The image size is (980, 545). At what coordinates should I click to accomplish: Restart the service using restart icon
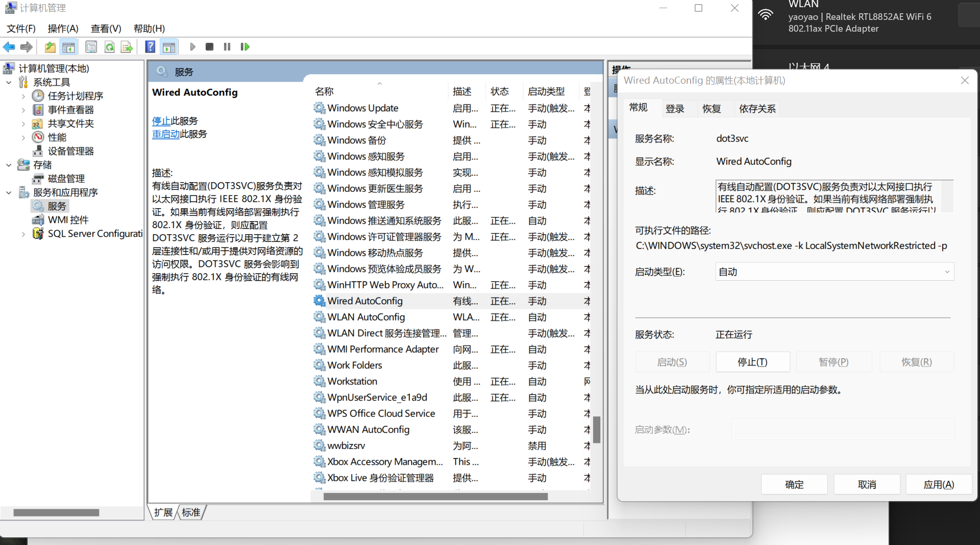(x=245, y=46)
